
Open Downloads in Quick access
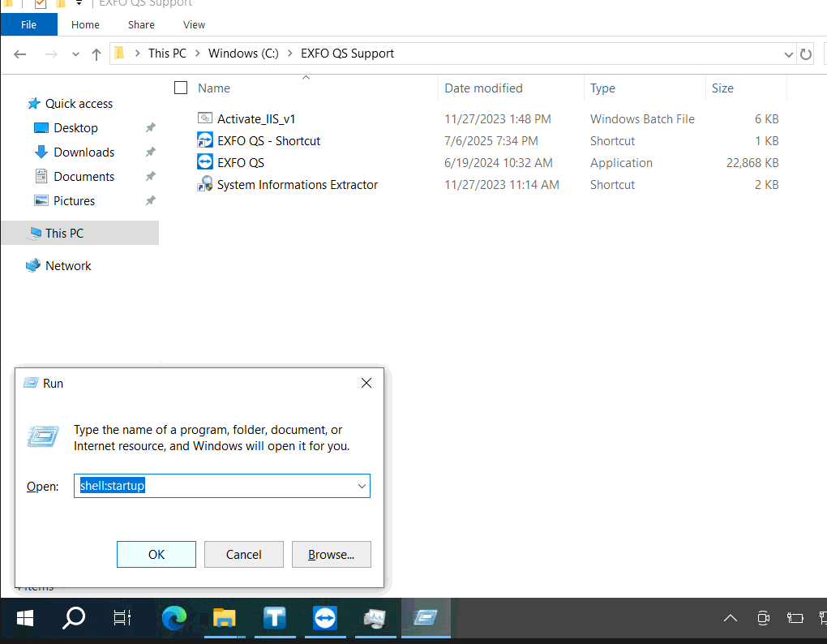[x=84, y=152]
